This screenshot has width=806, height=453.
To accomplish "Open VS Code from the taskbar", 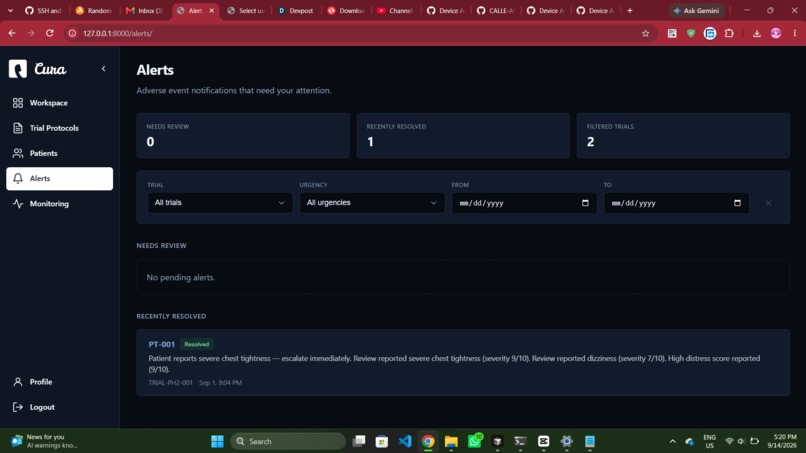I will [405, 441].
